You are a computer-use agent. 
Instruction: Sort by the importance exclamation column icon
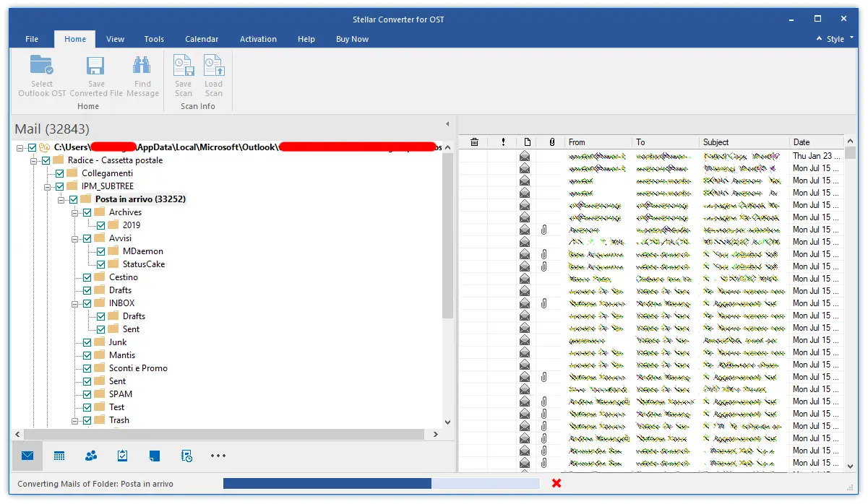point(503,142)
